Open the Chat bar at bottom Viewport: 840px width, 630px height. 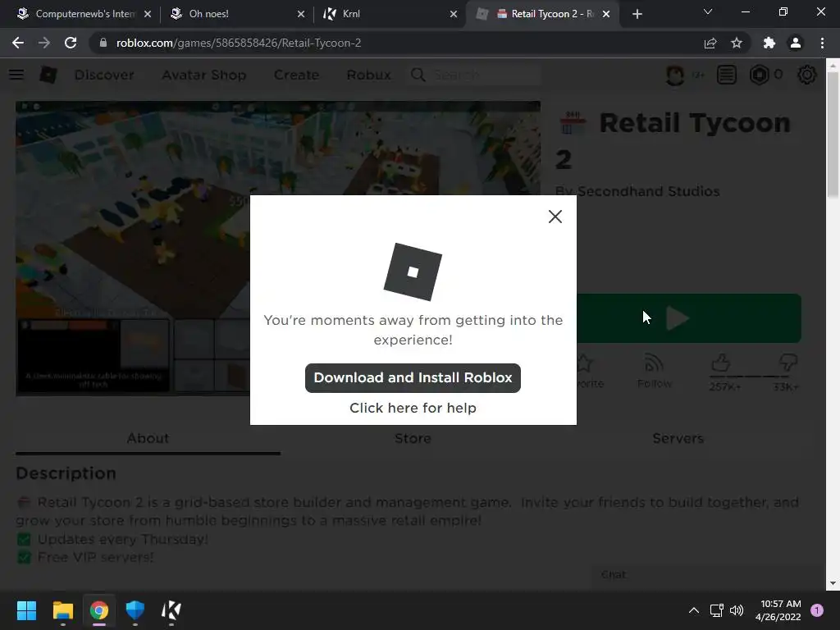[707, 574]
